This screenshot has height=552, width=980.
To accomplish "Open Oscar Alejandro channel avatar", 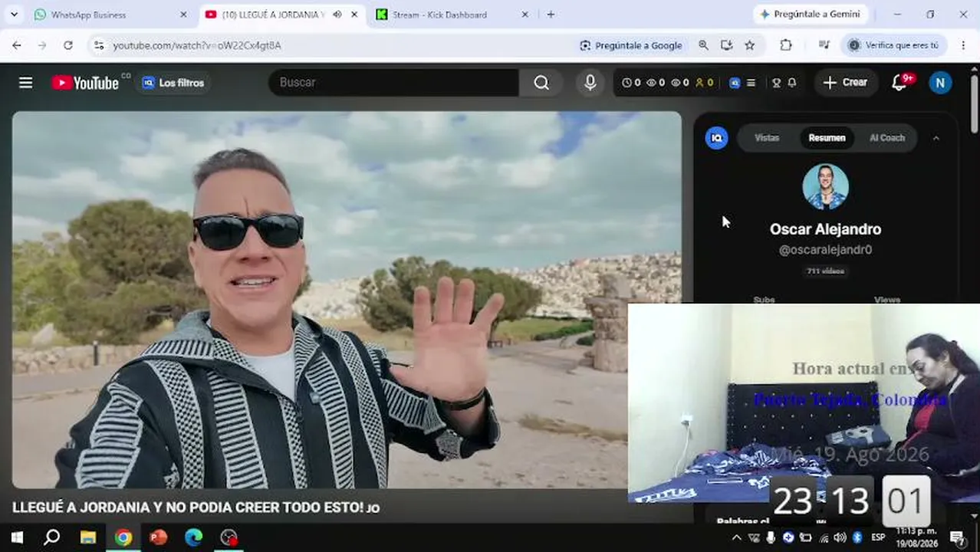I will [x=825, y=187].
